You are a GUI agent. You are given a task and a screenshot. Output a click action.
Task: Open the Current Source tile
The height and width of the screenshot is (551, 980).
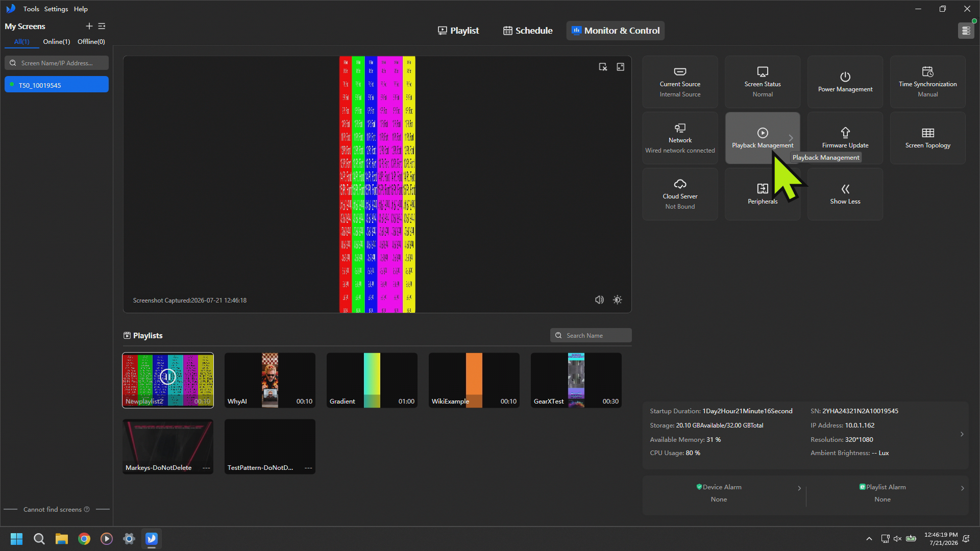point(680,82)
